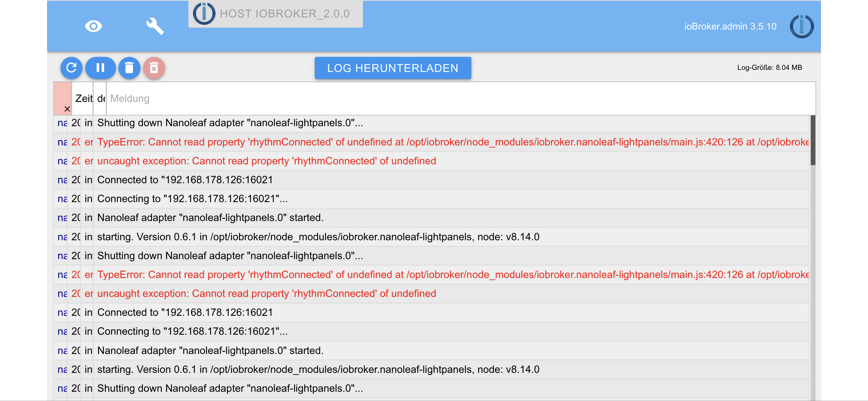Pause the log output

click(x=100, y=68)
